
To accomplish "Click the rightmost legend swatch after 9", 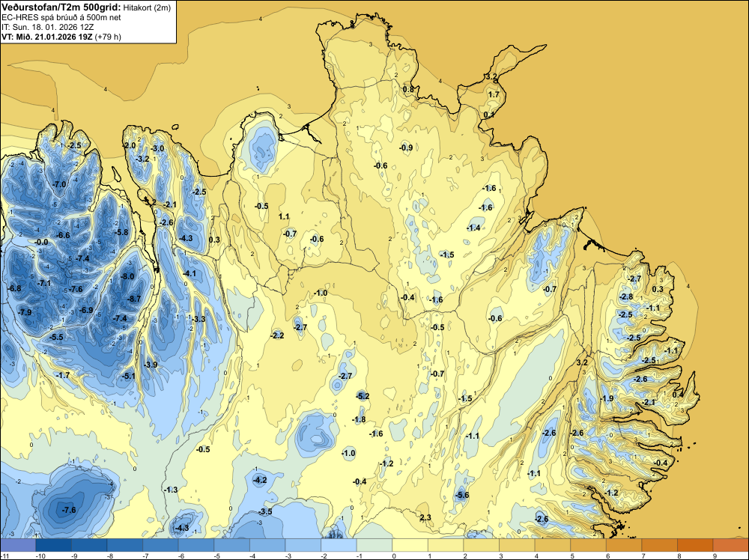I will pyautogui.click(x=731, y=545).
